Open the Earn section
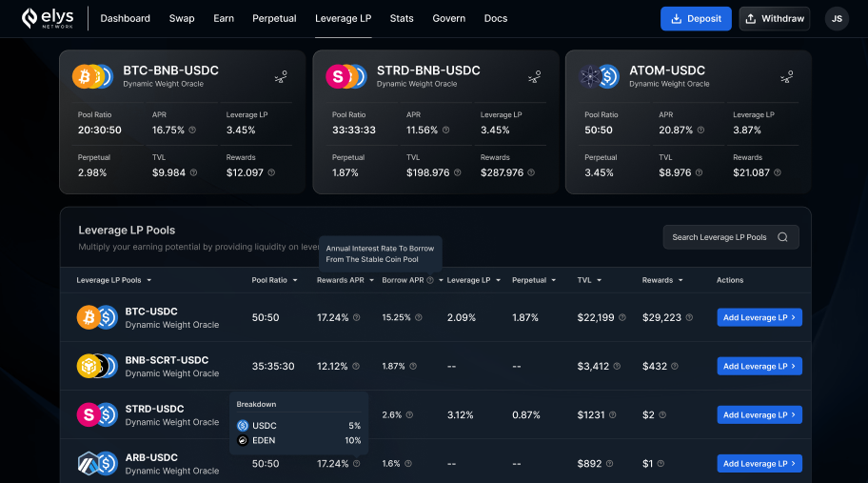868x483 pixels. coord(224,18)
